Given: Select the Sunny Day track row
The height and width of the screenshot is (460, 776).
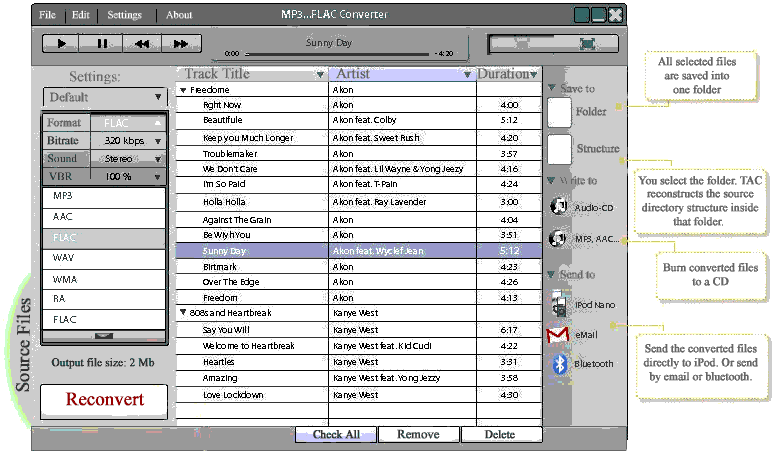Looking at the screenshot, I should (x=359, y=251).
